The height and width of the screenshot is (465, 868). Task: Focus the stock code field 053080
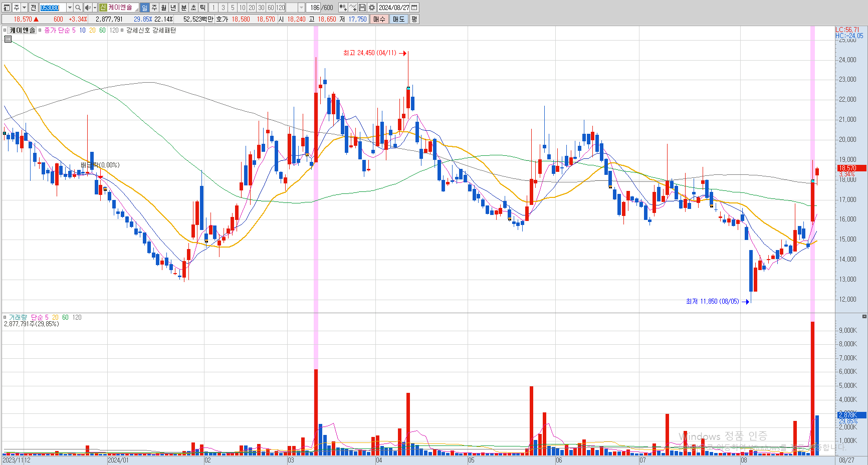52,8
